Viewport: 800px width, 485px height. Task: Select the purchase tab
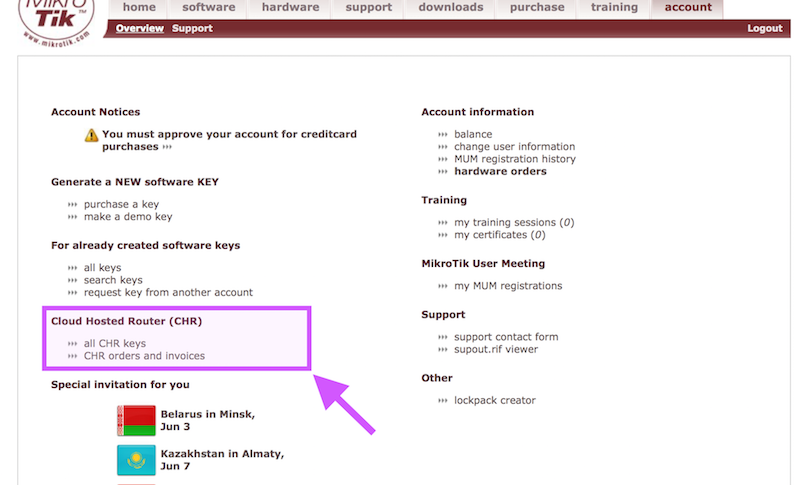pos(537,8)
